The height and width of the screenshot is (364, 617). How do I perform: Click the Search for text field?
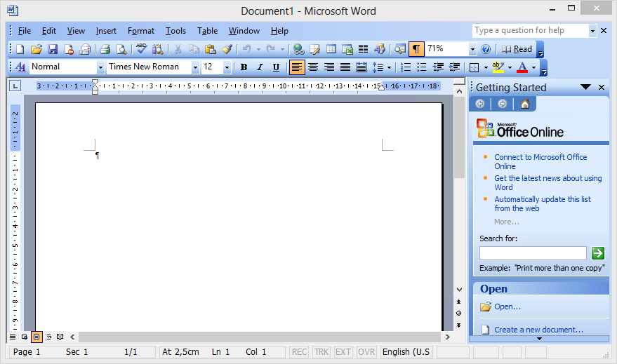pos(533,253)
